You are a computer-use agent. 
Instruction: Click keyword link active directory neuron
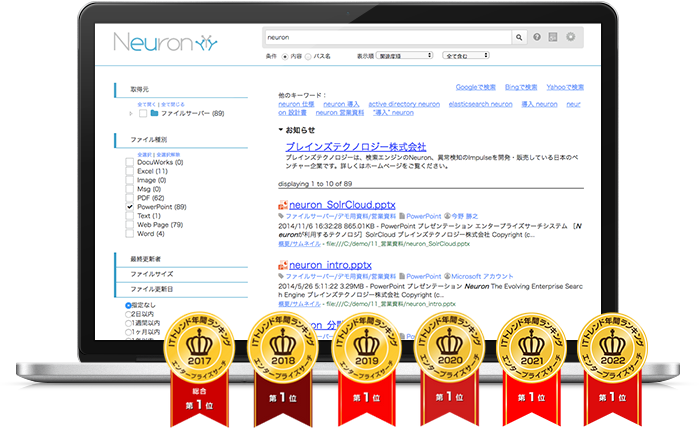(x=404, y=104)
